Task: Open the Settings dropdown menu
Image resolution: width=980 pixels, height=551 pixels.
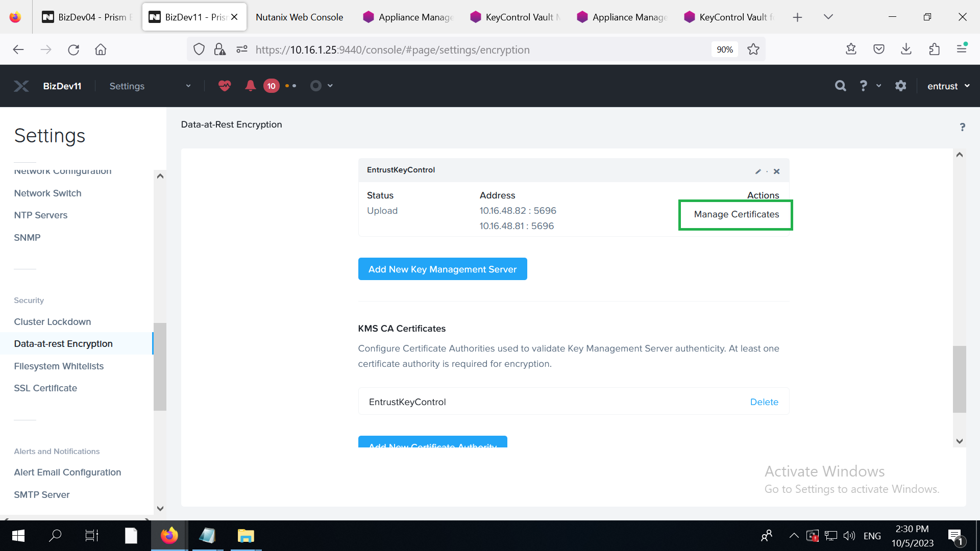Action: click(149, 86)
